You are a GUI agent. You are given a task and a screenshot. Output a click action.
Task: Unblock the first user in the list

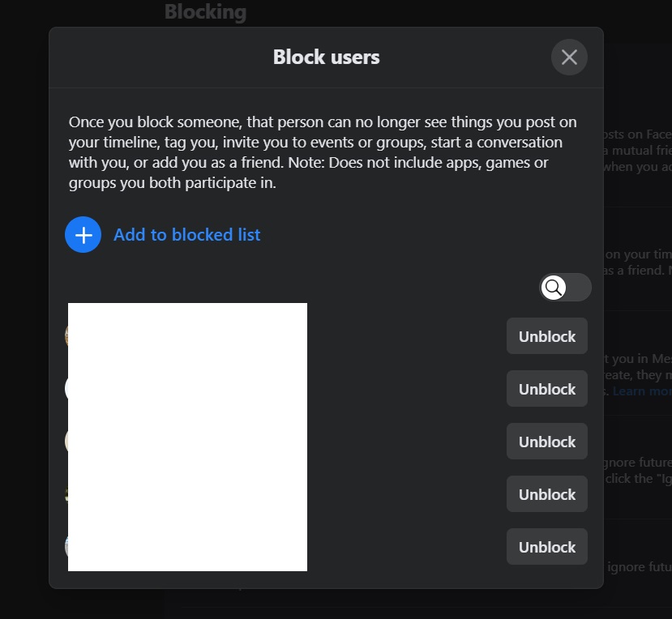tap(546, 335)
